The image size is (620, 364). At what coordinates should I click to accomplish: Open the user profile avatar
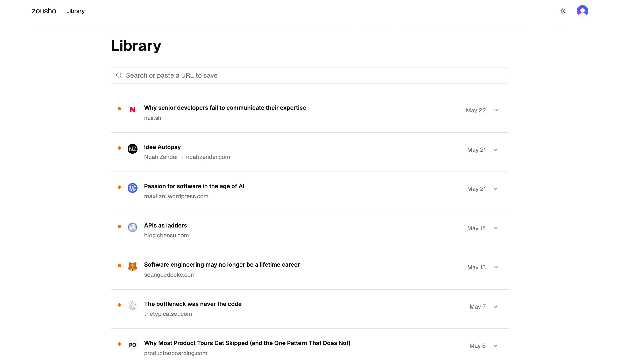[x=582, y=11]
